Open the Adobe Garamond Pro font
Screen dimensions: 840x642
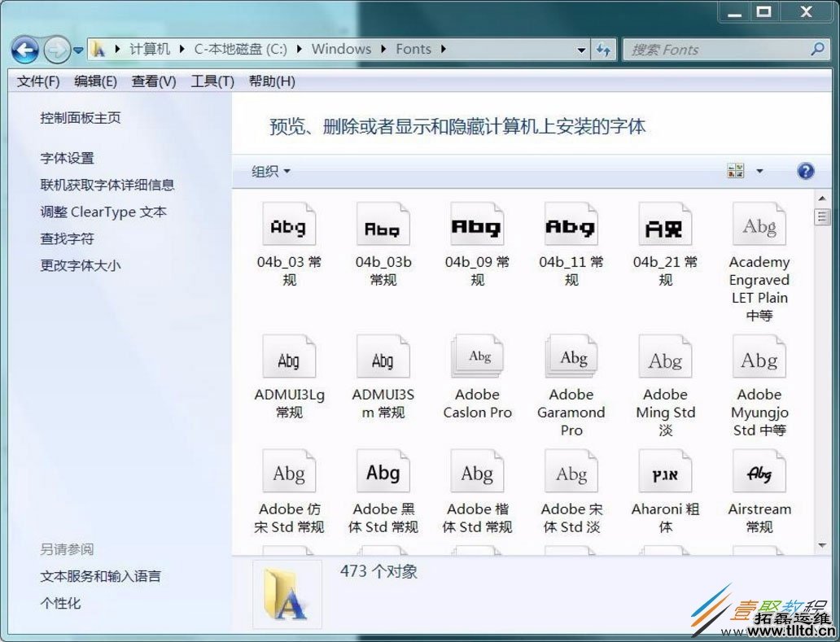(571, 355)
